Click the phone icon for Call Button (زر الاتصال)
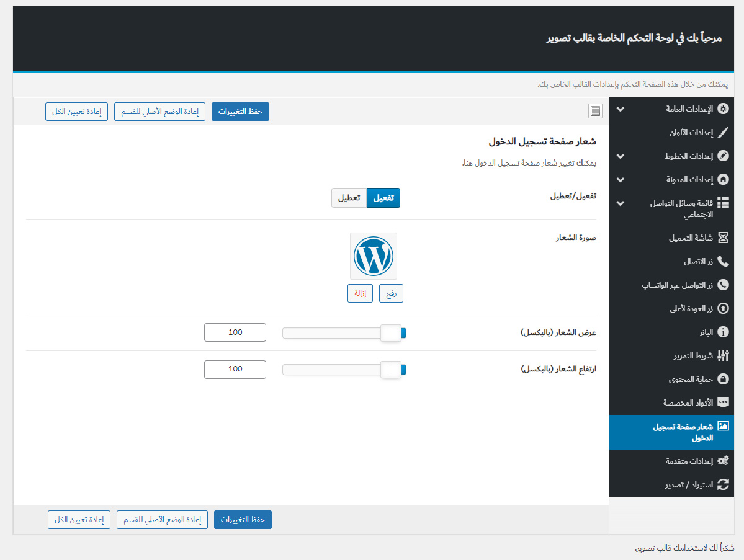744x560 pixels. click(x=723, y=261)
